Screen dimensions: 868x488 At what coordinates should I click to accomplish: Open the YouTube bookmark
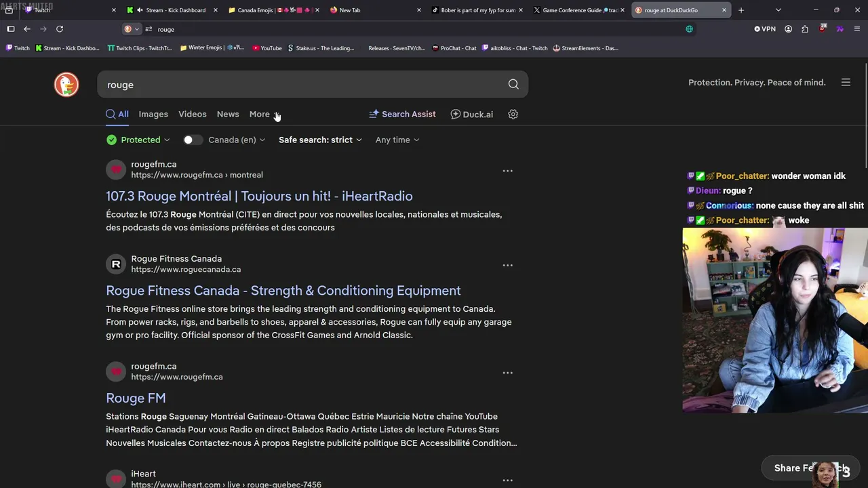coord(267,48)
